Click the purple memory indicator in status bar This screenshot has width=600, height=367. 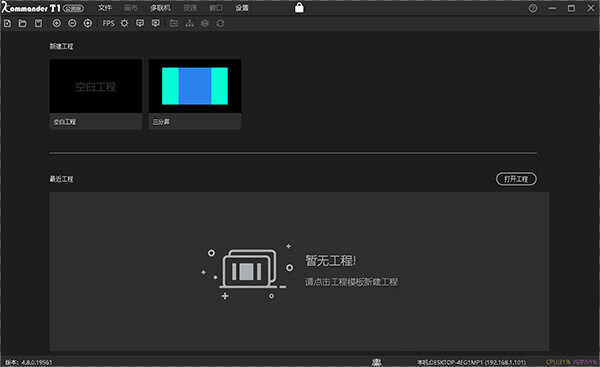click(x=585, y=362)
